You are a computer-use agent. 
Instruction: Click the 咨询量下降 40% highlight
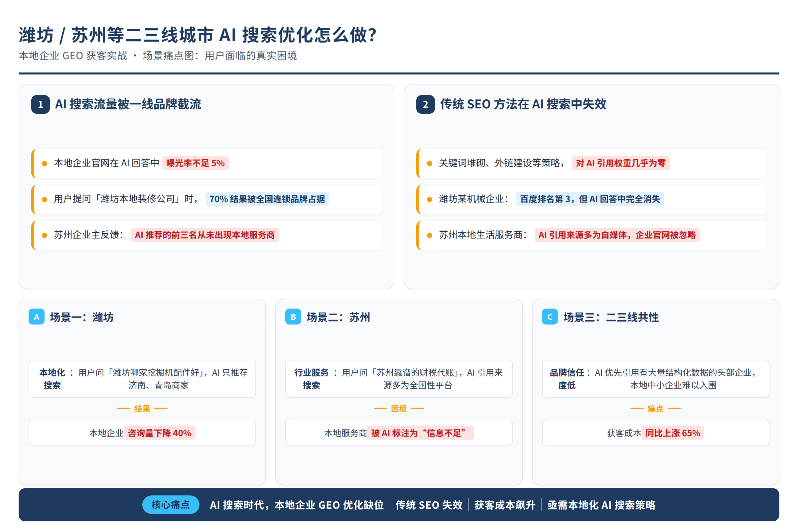160,433
